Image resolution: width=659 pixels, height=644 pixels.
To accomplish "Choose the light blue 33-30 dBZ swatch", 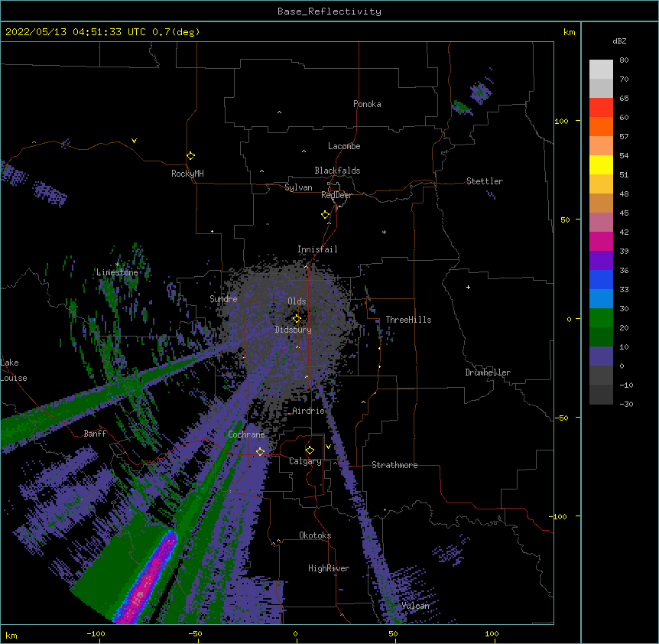I will tap(601, 299).
